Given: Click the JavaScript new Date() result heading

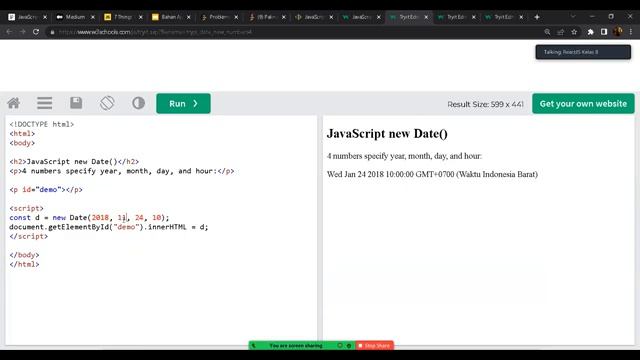Looking at the screenshot, I should 387,134.
